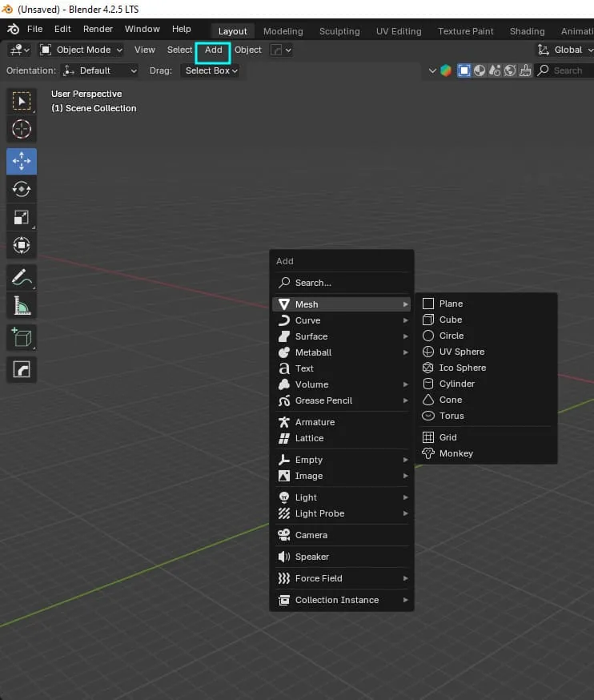594x700 pixels.
Task: Add a Text object
Action: coord(341,368)
